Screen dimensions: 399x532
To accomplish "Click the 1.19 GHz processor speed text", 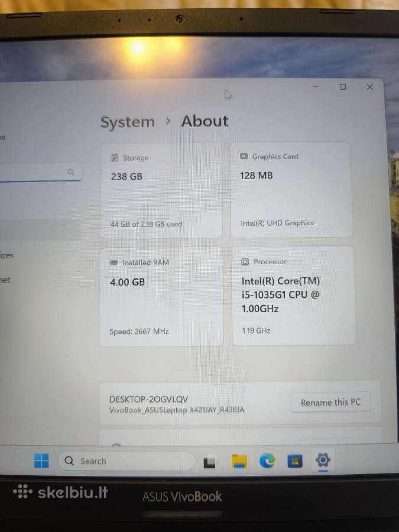I will tap(256, 330).
